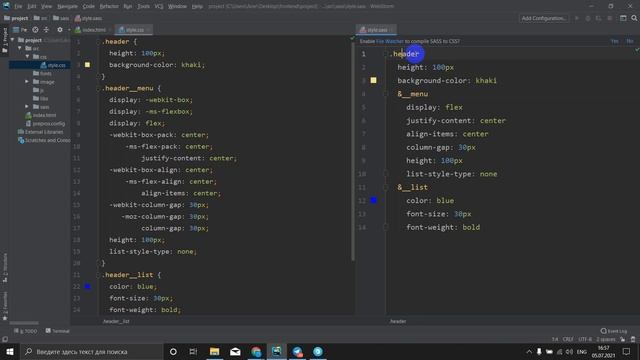The width and height of the screenshot is (640, 360).
Task: Click the Windows Start button
Action: pos(9,351)
